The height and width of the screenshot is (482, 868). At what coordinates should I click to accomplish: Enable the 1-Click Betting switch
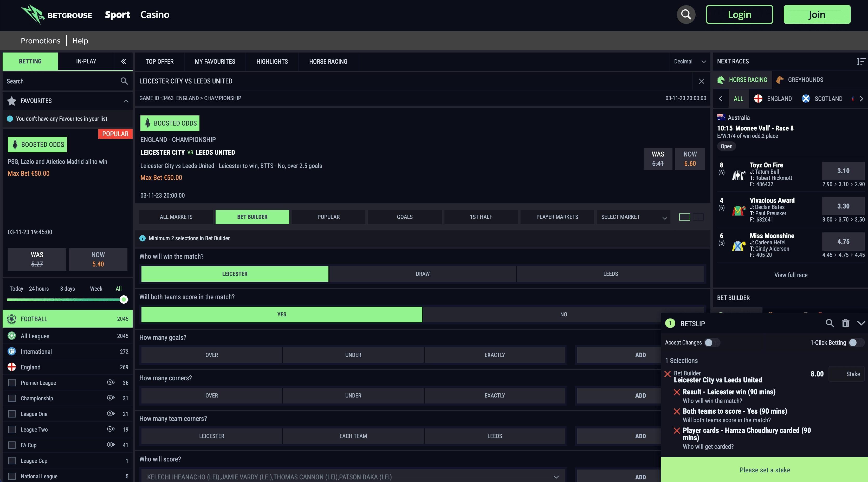(856, 343)
